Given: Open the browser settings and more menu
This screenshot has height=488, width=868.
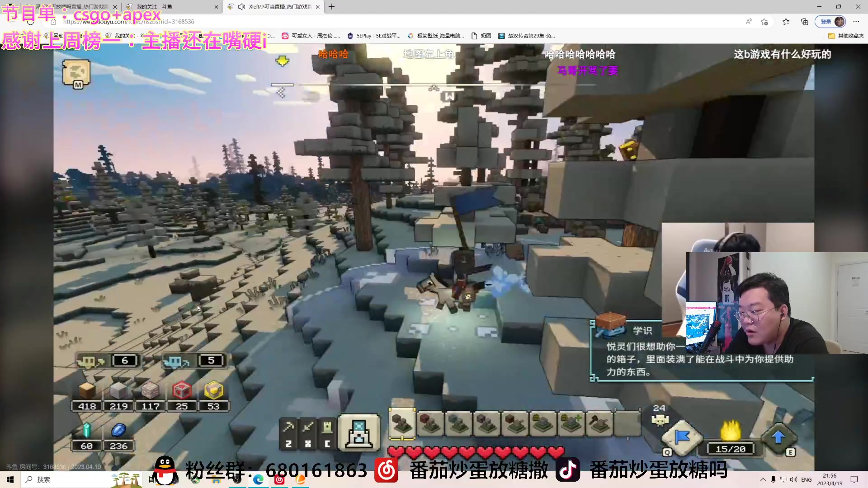Looking at the screenshot, I should pos(856,22).
